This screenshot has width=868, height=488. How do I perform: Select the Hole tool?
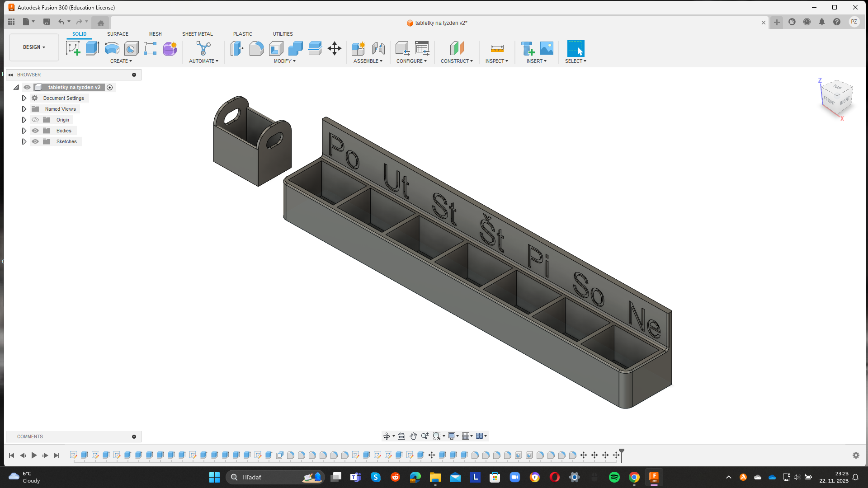coord(131,48)
